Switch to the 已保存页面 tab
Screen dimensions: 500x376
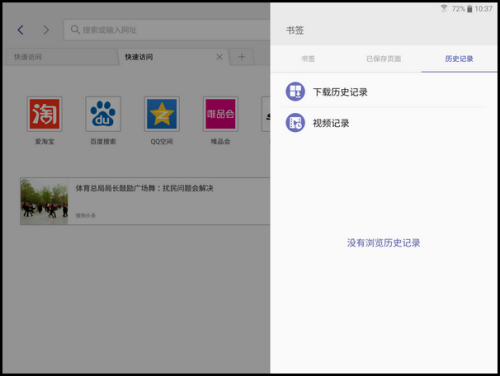point(384,59)
